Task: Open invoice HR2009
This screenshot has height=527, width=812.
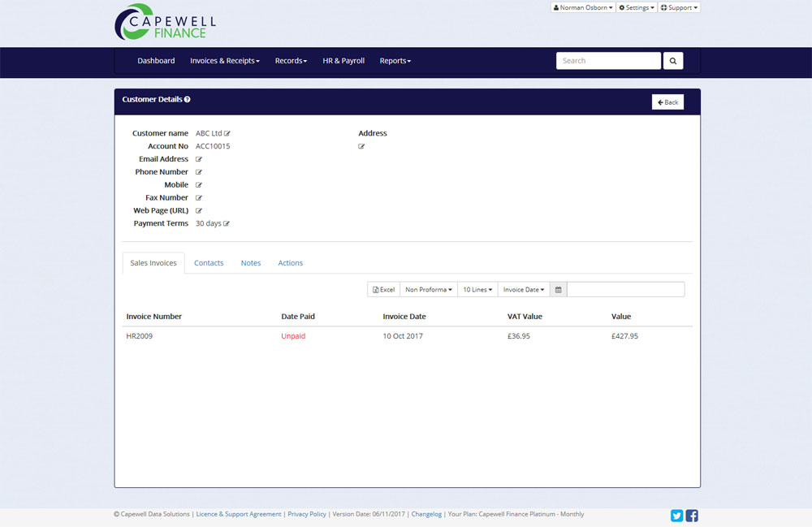Action: pos(140,336)
